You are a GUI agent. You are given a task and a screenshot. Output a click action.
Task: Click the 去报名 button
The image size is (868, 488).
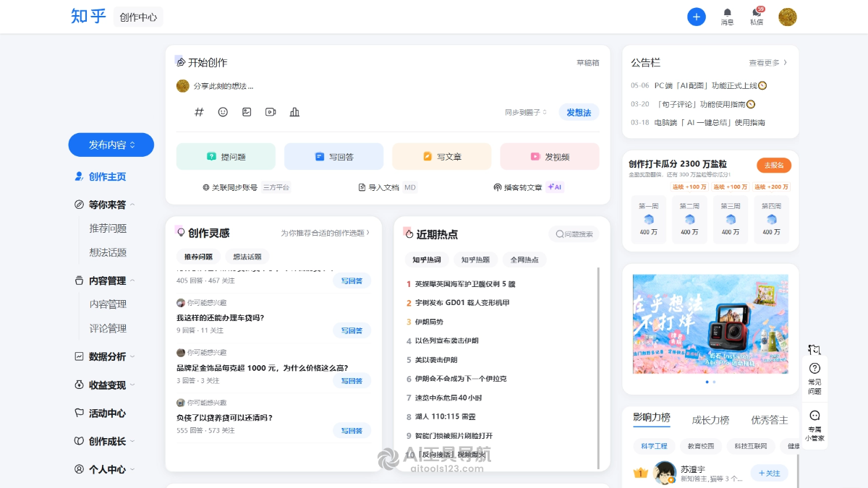[x=774, y=165]
